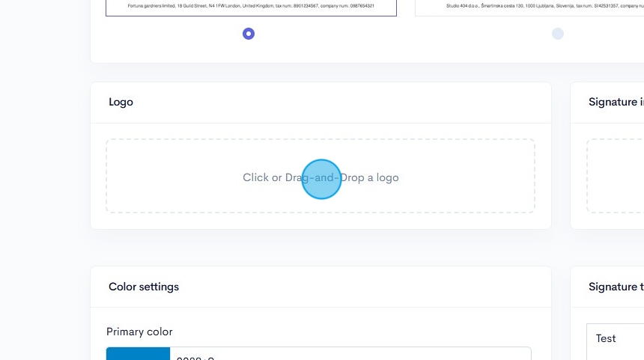644x360 pixels.
Task: Open the signature image upload drop zone
Action: (614, 176)
